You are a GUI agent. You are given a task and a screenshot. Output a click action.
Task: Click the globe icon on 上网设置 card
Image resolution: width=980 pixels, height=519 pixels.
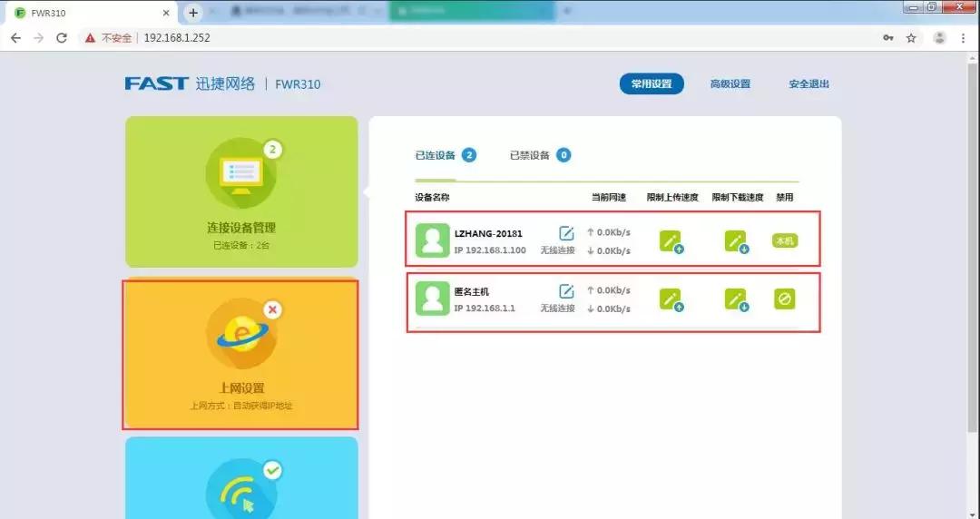pyautogui.click(x=241, y=334)
